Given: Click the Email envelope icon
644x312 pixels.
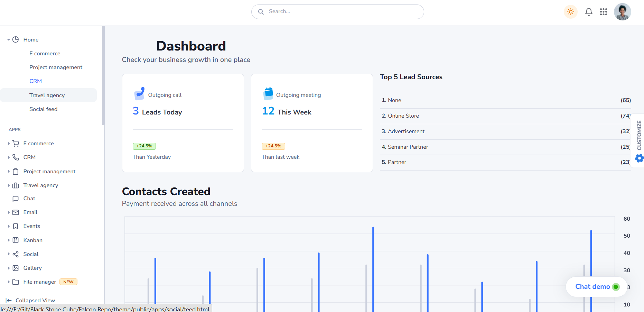Looking at the screenshot, I should pos(16,212).
